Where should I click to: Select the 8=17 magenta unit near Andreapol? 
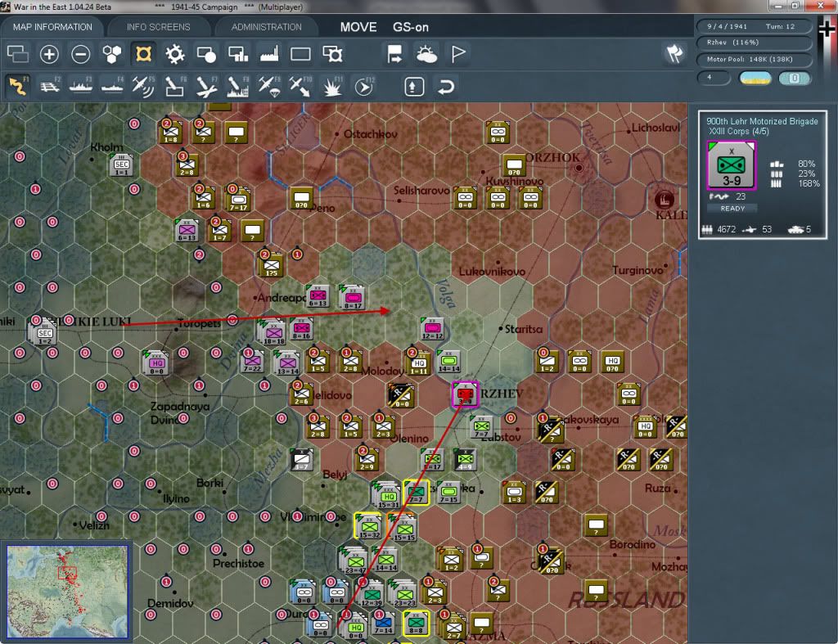pyautogui.click(x=353, y=297)
